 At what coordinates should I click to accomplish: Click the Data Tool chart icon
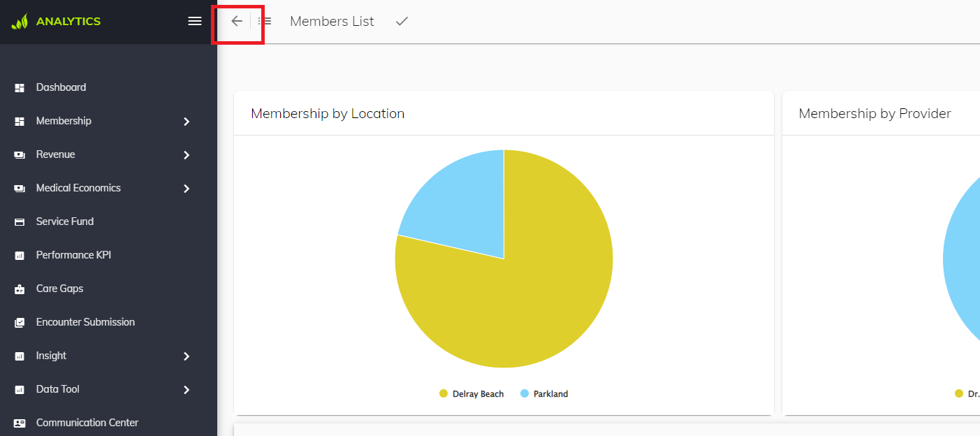20,389
